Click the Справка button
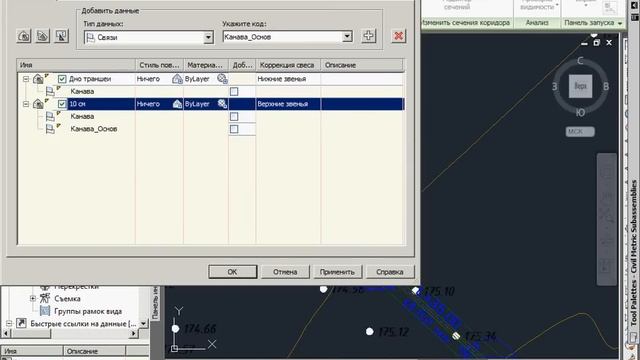Viewport: 640px width, 360px height. point(390,272)
